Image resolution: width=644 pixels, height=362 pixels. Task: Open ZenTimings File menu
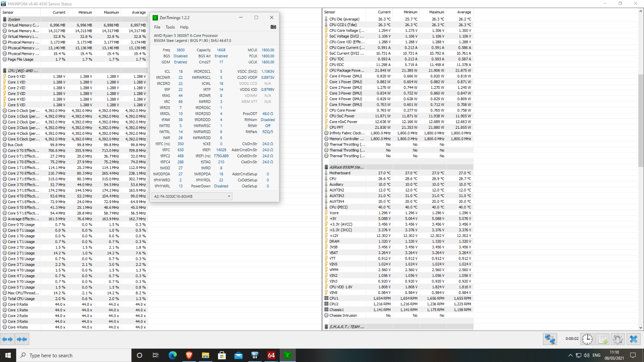(157, 27)
